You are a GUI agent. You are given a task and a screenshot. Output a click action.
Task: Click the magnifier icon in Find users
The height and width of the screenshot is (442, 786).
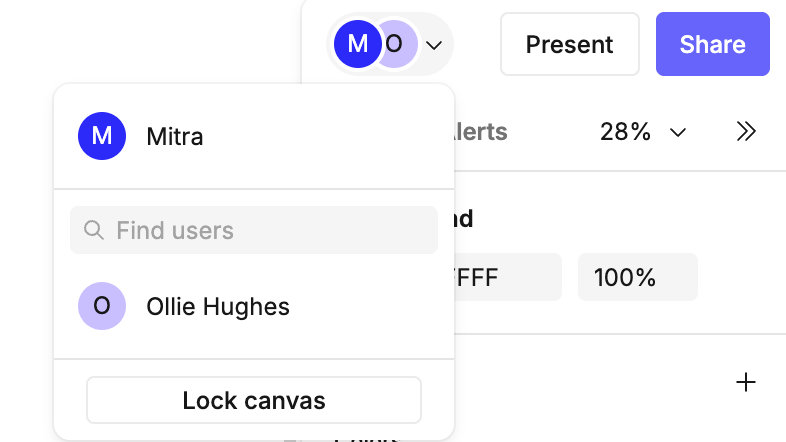94,230
